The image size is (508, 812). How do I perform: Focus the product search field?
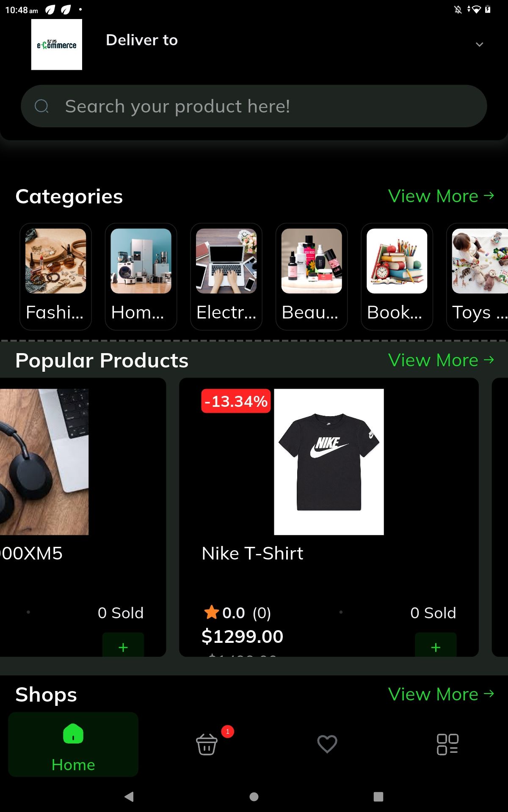(x=254, y=106)
